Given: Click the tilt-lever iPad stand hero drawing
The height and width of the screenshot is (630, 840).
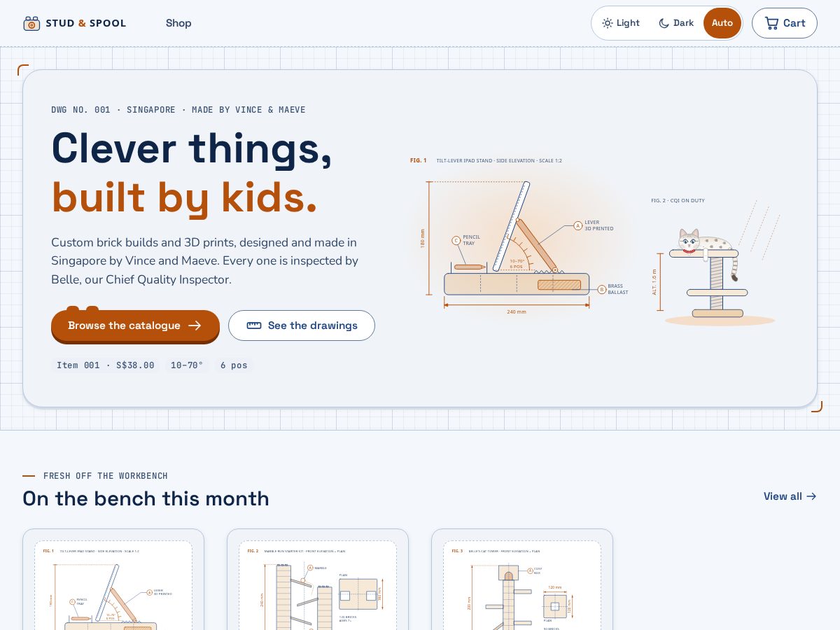Looking at the screenshot, I should (x=519, y=237).
